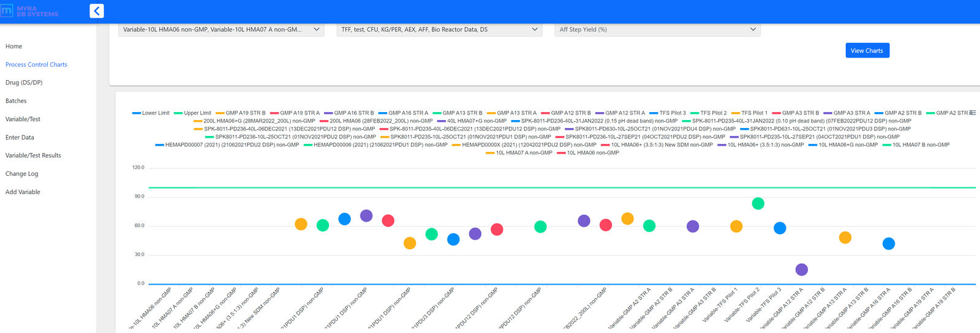
Task: Open the Aff Step Yield (%) dropdown
Action: point(657,29)
